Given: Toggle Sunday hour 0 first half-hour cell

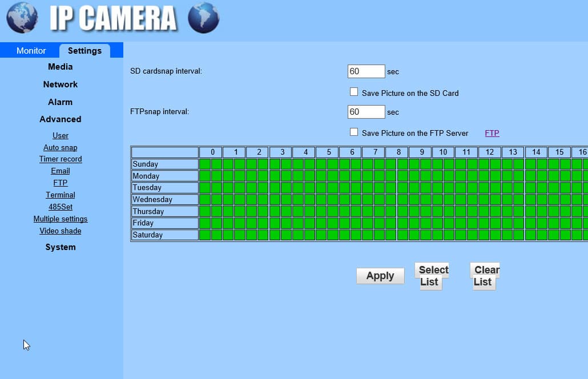Looking at the screenshot, I should 205,164.
